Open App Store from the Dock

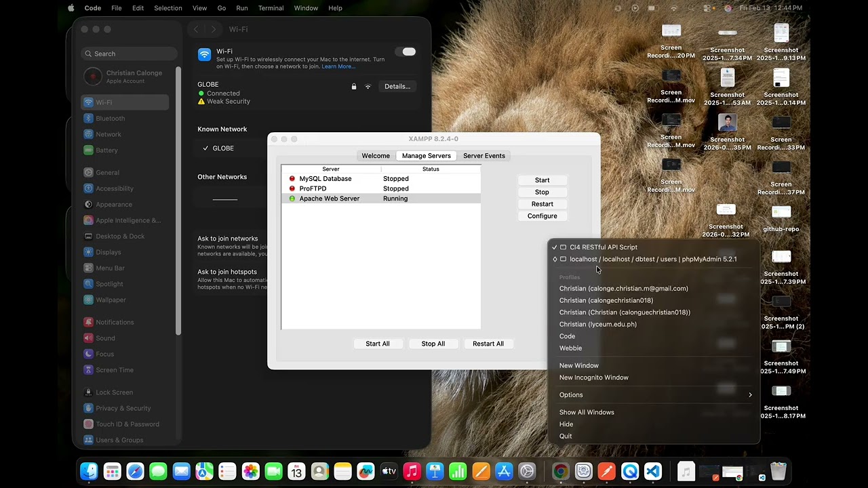pos(505,471)
